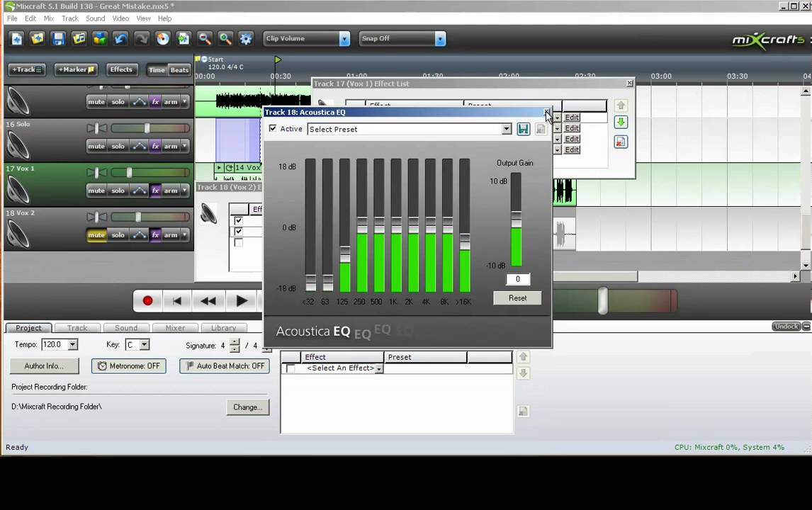Click the +Track button
This screenshot has width=812, height=510.
[x=27, y=69]
